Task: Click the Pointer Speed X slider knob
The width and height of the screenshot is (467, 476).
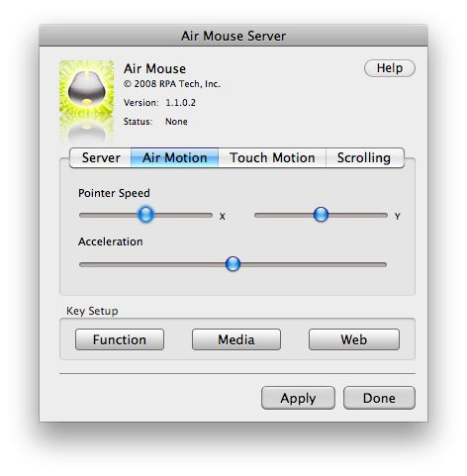Action: click(145, 215)
